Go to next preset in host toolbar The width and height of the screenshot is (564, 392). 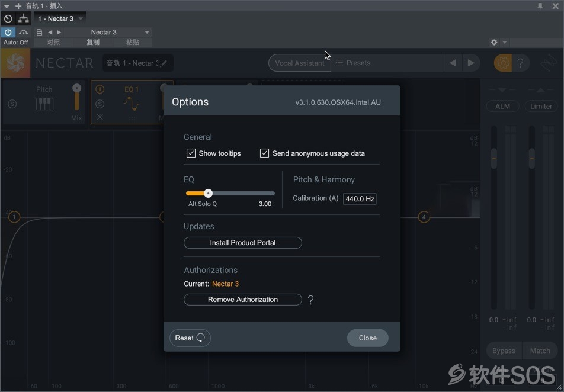coord(59,32)
